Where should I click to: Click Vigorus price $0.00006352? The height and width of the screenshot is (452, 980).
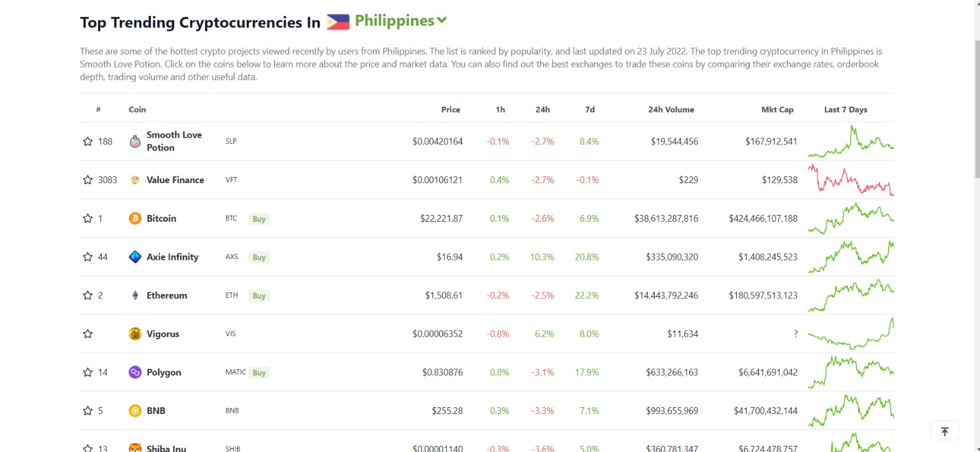point(437,334)
